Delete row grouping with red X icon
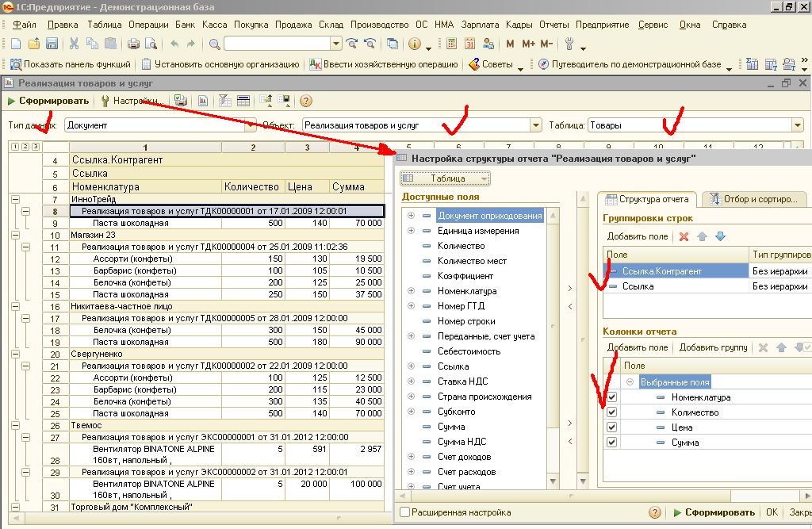 pyautogui.click(x=684, y=236)
